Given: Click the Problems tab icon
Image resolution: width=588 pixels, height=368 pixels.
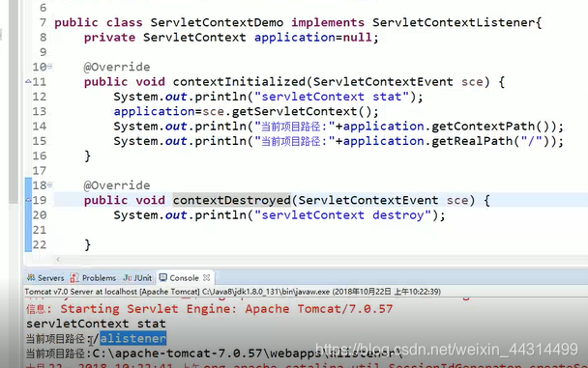Looking at the screenshot, I should [74, 278].
